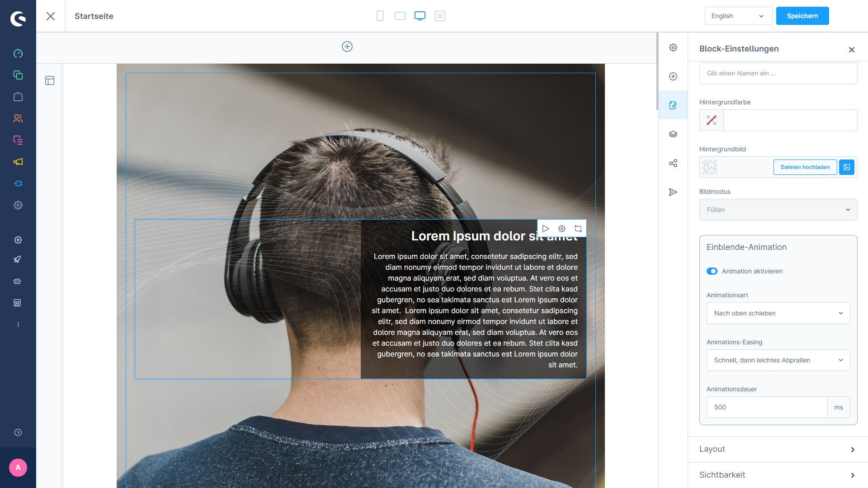The image size is (868, 488).
Task: Select the contacts/people icon in sidebar
Action: tap(18, 118)
